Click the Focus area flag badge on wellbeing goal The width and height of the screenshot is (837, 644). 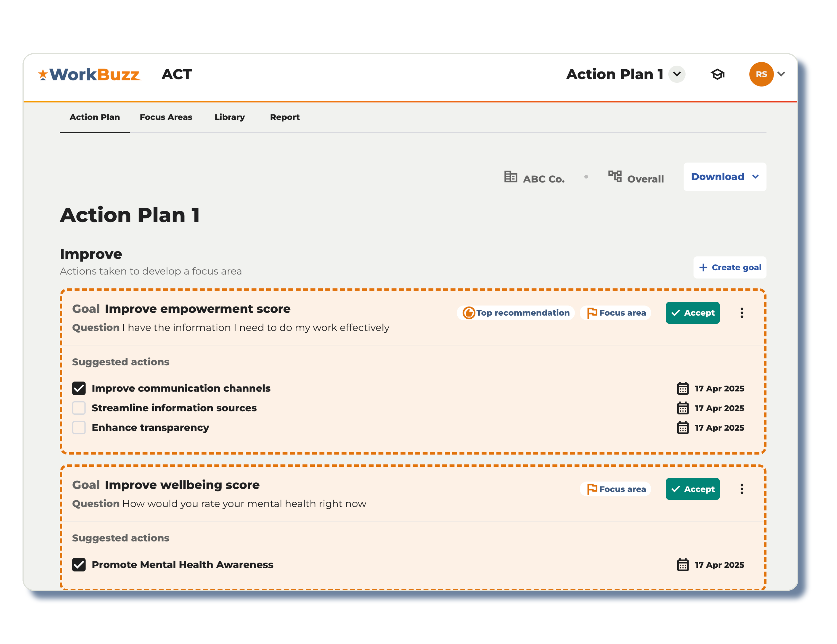[x=615, y=489]
